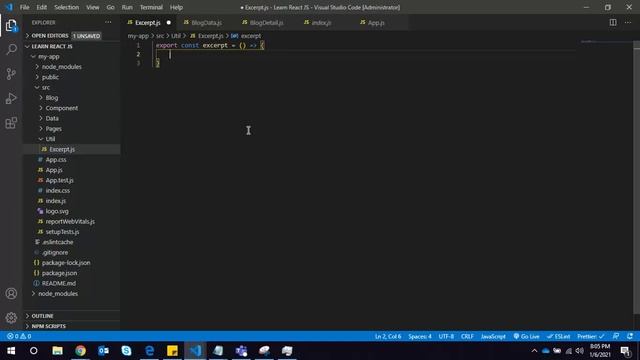Screen dimensions: 640x360
Task: Open notifications bell in status bar
Action: [630, 336]
